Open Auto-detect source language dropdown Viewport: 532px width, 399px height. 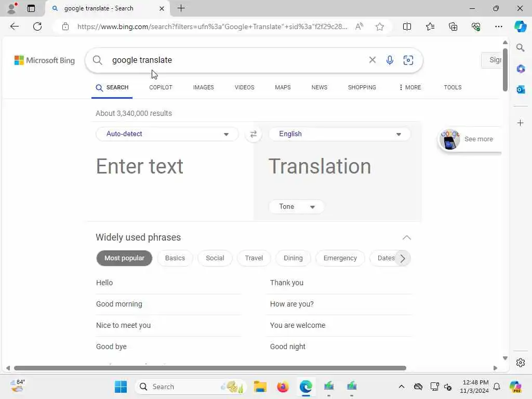coord(167,134)
